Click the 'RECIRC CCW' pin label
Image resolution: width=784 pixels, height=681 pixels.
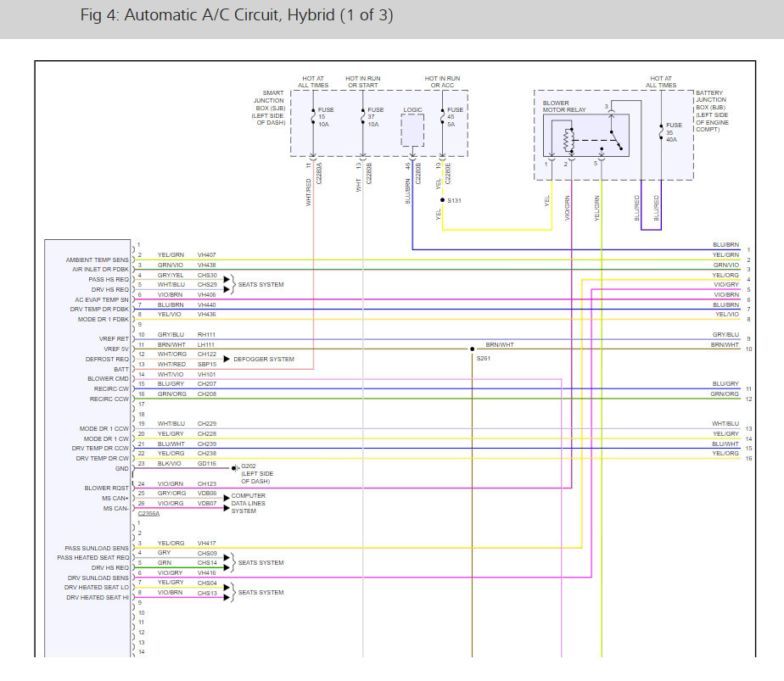(x=109, y=399)
